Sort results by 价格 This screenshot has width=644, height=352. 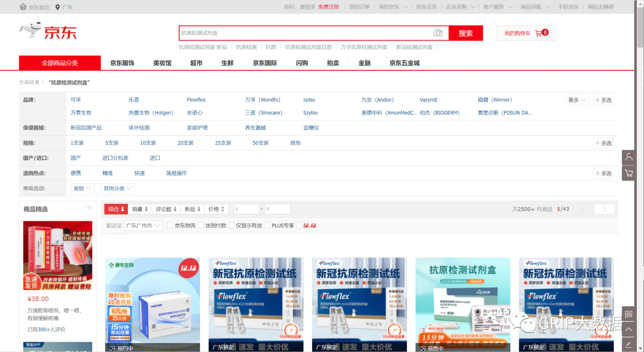pos(217,209)
